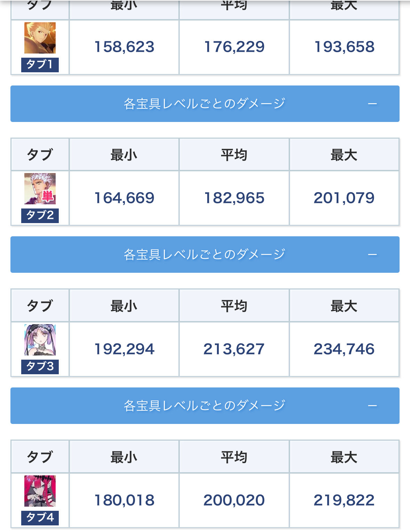Collapse damage section below Tab 2 table
This screenshot has height=532, width=410.
204,254
